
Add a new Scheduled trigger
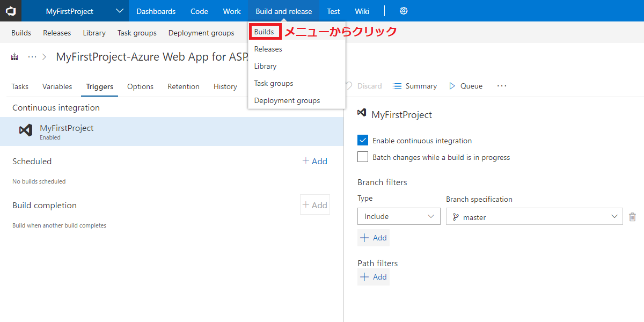pos(314,161)
